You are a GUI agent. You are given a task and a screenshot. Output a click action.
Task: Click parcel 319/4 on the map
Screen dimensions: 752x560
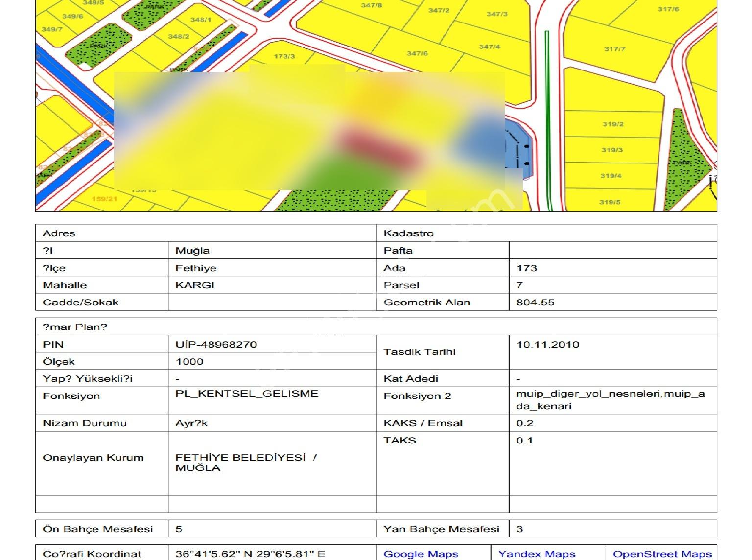click(611, 176)
